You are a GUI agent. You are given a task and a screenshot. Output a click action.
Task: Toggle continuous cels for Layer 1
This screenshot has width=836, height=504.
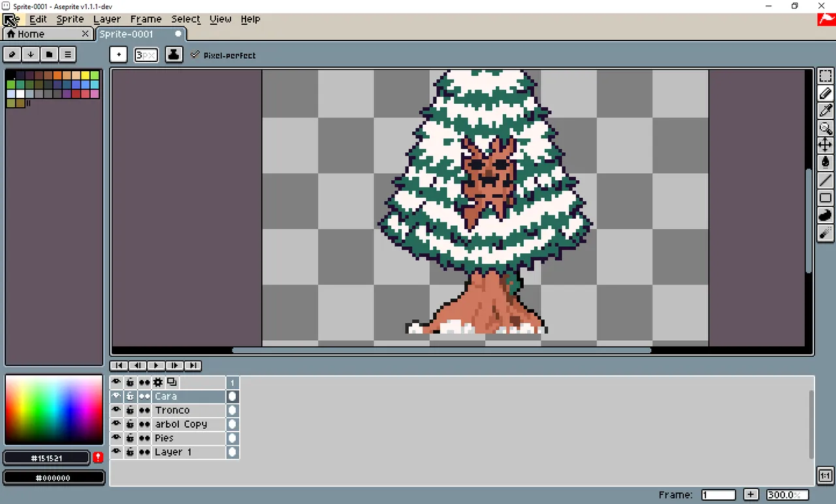[x=144, y=452]
